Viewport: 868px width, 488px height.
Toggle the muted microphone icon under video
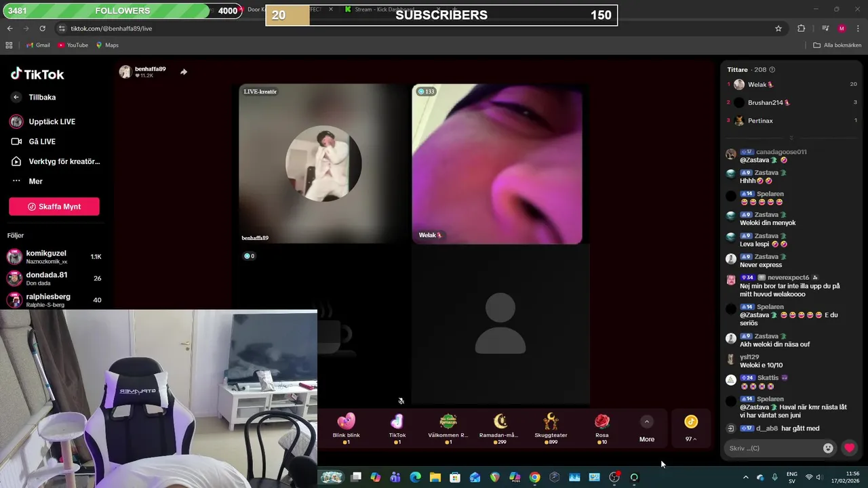click(x=401, y=401)
